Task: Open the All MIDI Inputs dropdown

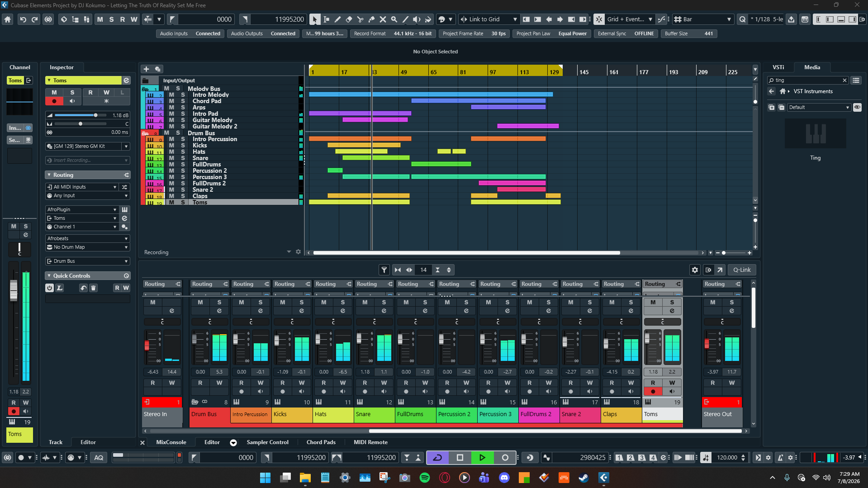Action: pos(82,187)
